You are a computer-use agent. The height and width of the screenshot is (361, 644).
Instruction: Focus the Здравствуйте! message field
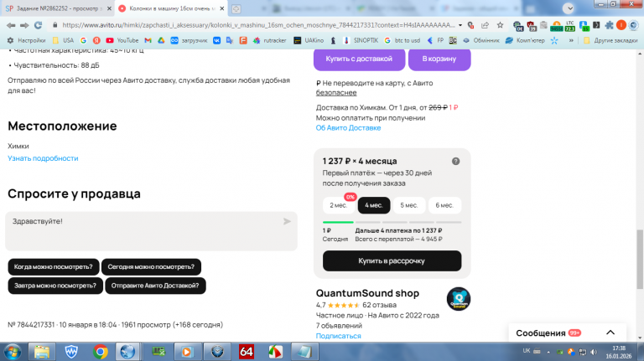coord(151,231)
